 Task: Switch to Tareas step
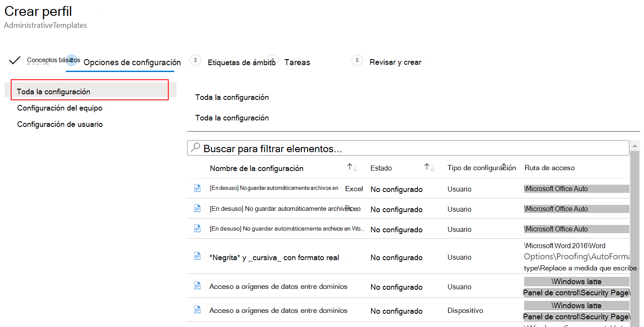click(x=297, y=62)
